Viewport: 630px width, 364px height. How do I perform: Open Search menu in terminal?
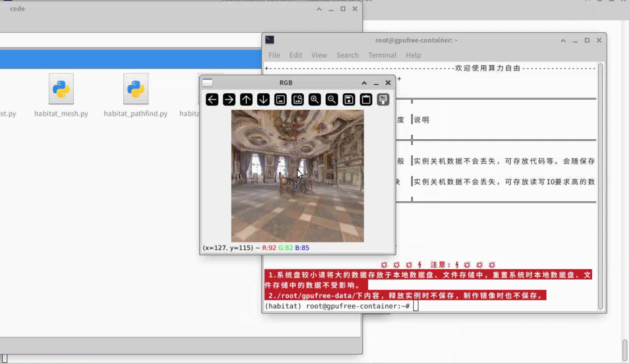pyautogui.click(x=348, y=55)
